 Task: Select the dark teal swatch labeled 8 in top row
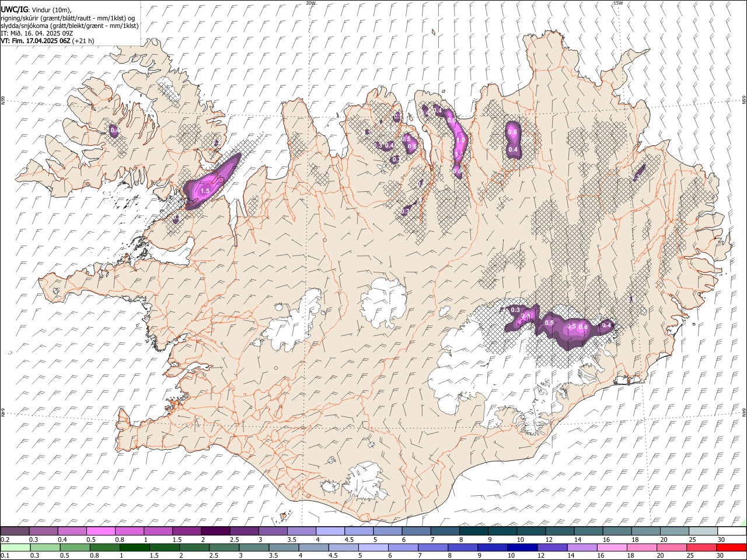[x=473, y=531]
